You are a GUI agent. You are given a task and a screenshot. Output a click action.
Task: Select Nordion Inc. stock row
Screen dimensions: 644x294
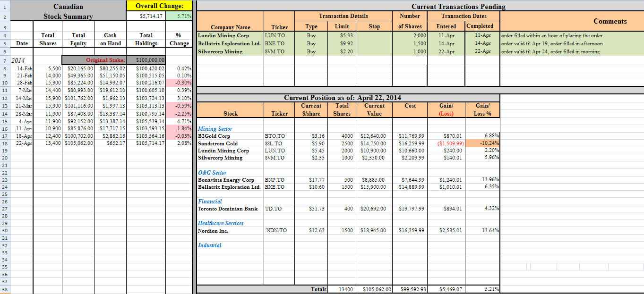pos(348,231)
